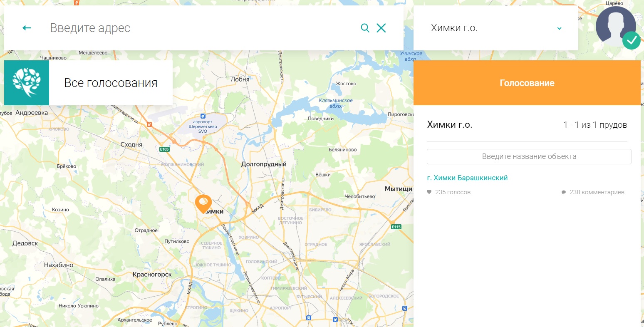Click the 'Дедовск' map label
The height and width of the screenshot is (327, 644).
25,243
